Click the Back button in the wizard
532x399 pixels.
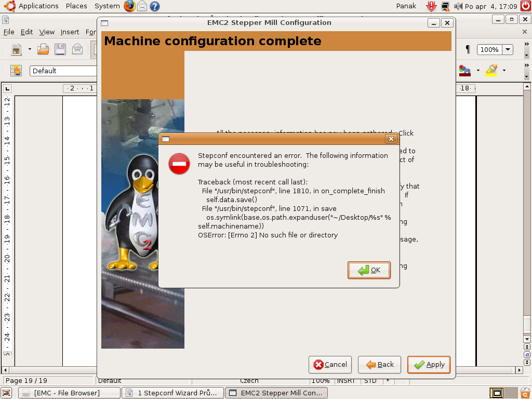tap(379, 365)
